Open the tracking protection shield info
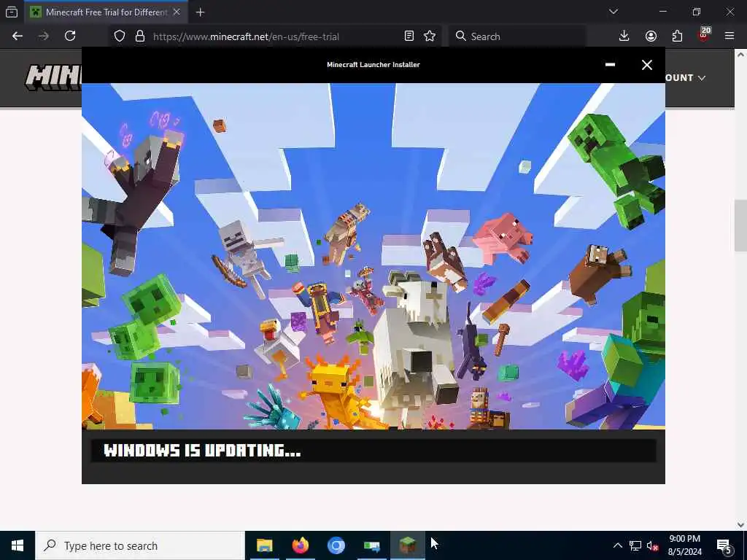Viewport: 747px width, 560px height. pos(120,36)
